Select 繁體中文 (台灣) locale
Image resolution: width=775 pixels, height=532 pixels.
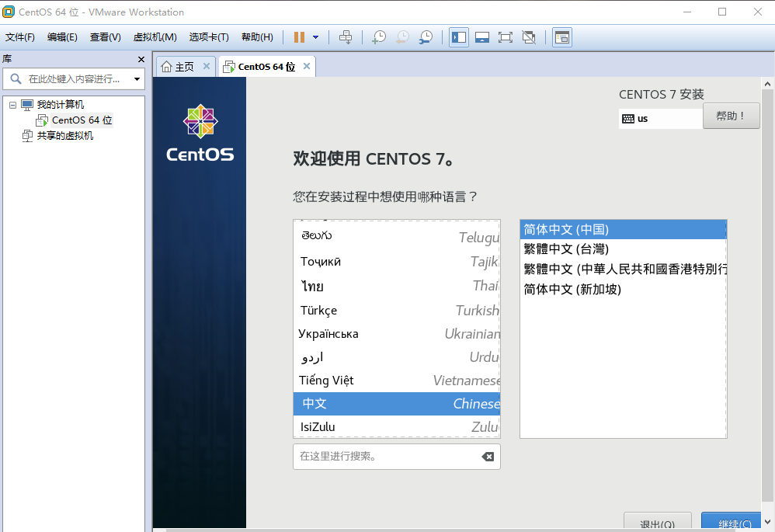[624, 249]
